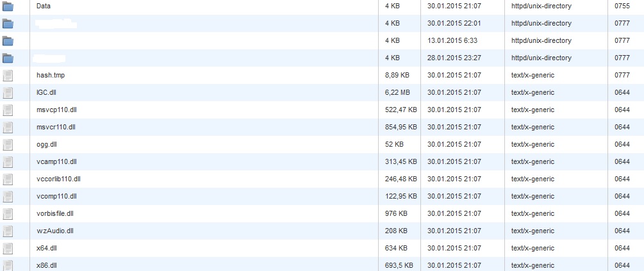Screen dimensions: 644x271
Task: Click text/x-generic type in hash.tmp row
Action: pos(533,75)
